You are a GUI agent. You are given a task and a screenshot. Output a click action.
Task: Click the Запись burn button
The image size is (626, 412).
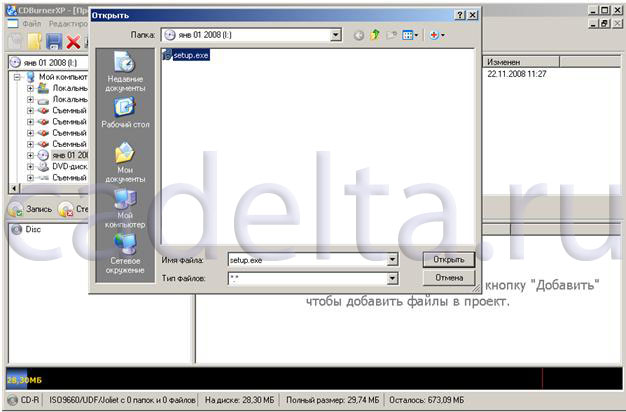tap(30, 210)
